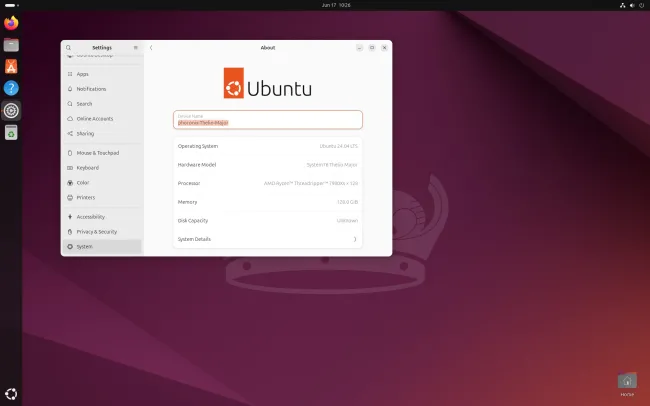Open the Accessibility settings panel
This screenshot has height=406, width=650.
point(91,217)
